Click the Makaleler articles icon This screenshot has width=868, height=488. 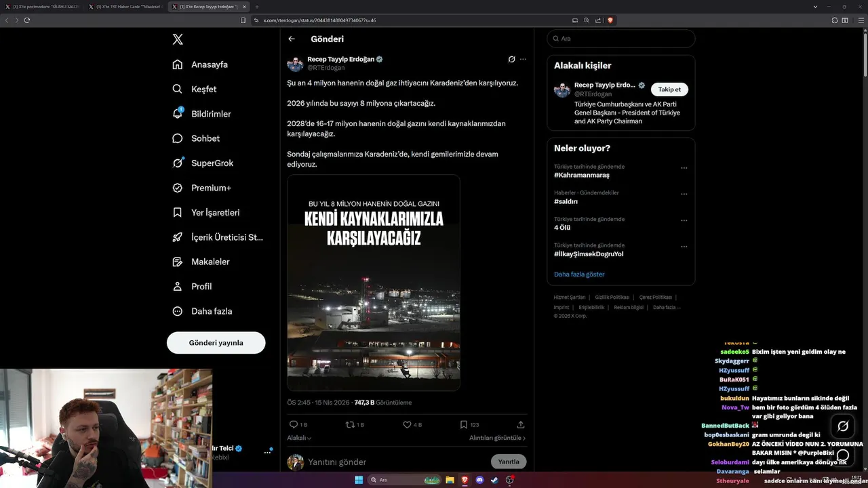178,262
